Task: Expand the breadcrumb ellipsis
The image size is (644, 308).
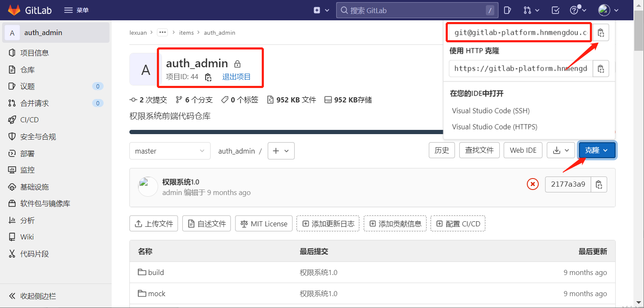Action: click(162, 33)
